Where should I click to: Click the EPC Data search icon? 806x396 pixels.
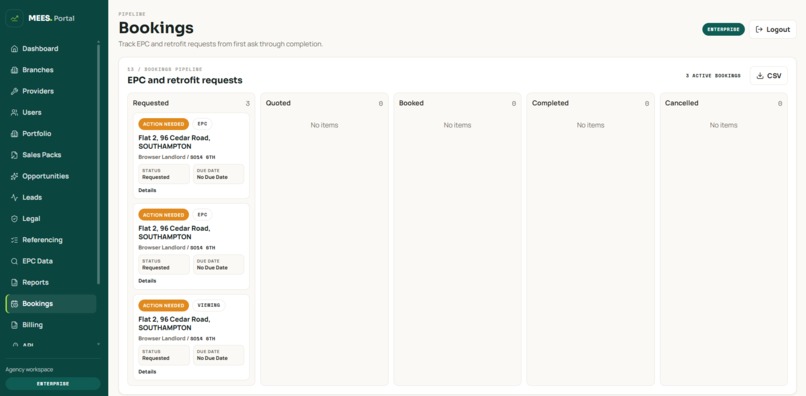pos(14,261)
